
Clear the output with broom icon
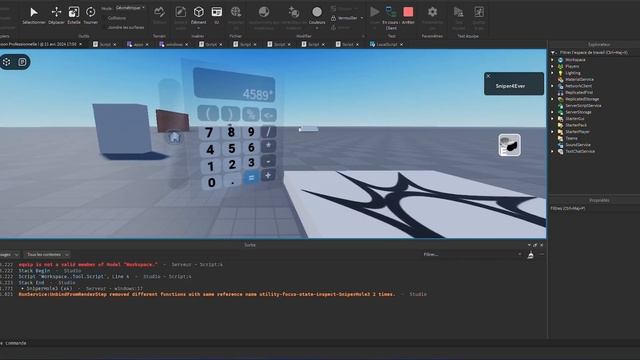point(531,255)
